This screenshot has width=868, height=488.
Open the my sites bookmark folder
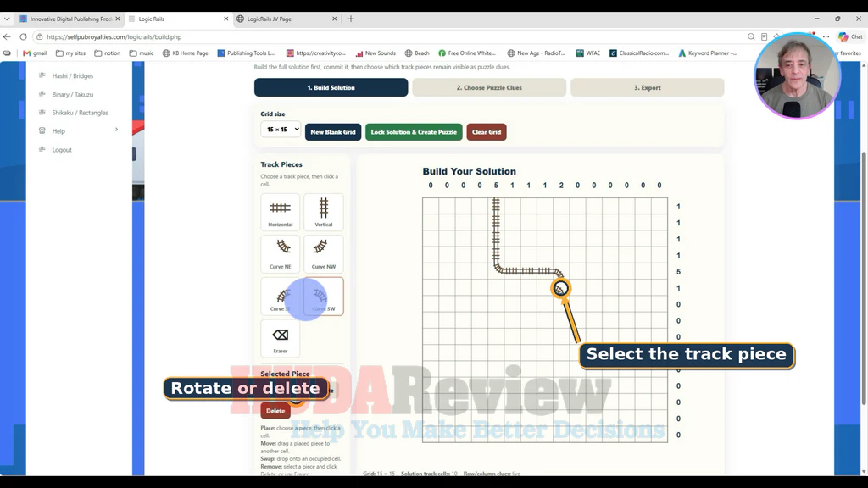(71, 53)
